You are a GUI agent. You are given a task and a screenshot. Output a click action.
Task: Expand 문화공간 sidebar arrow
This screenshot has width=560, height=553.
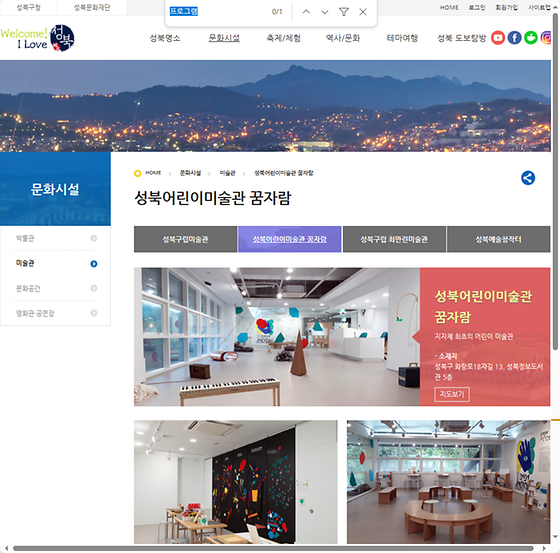[94, 288]
